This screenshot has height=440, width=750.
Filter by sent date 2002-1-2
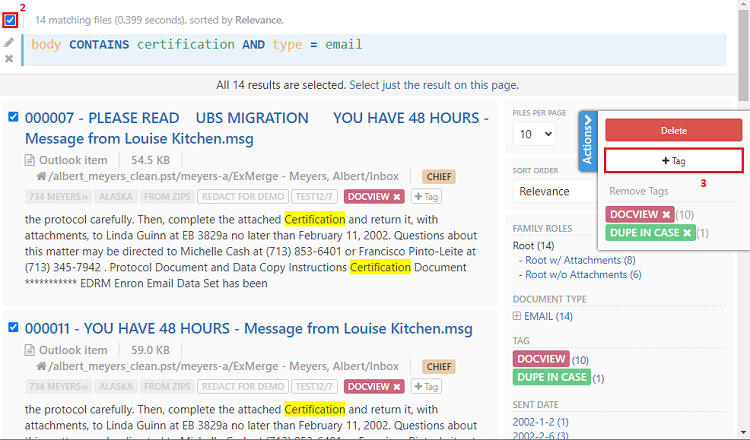click(540, 422)
